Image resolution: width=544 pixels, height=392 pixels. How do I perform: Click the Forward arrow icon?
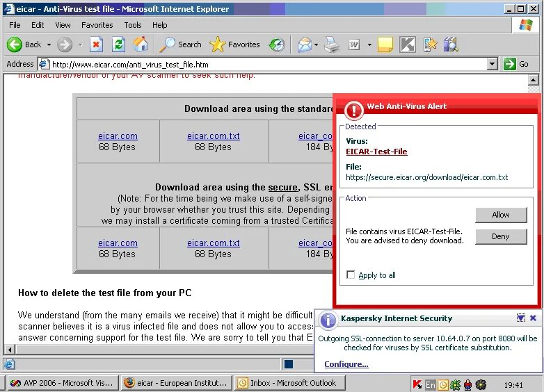click(x=65, y=44)
